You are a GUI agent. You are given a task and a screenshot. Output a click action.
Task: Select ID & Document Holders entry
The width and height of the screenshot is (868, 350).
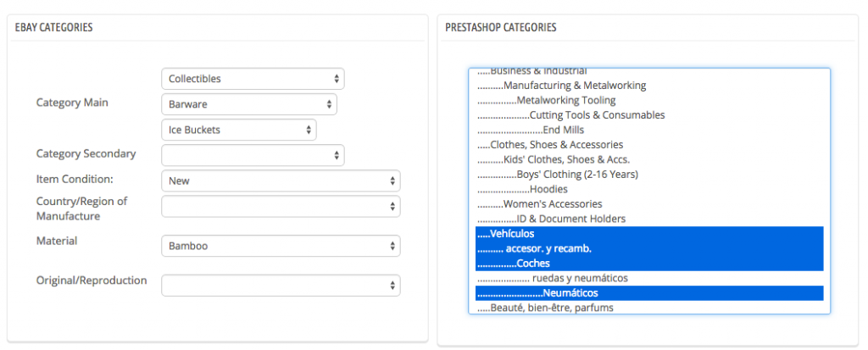point(649,219)
